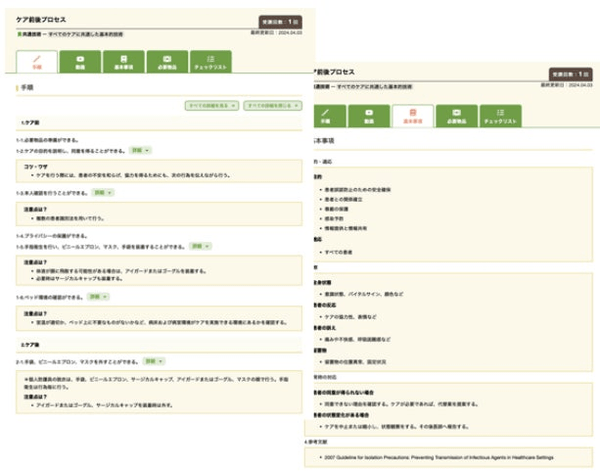Click the pencil icon on the left 手順 tab

pos(37,58)
